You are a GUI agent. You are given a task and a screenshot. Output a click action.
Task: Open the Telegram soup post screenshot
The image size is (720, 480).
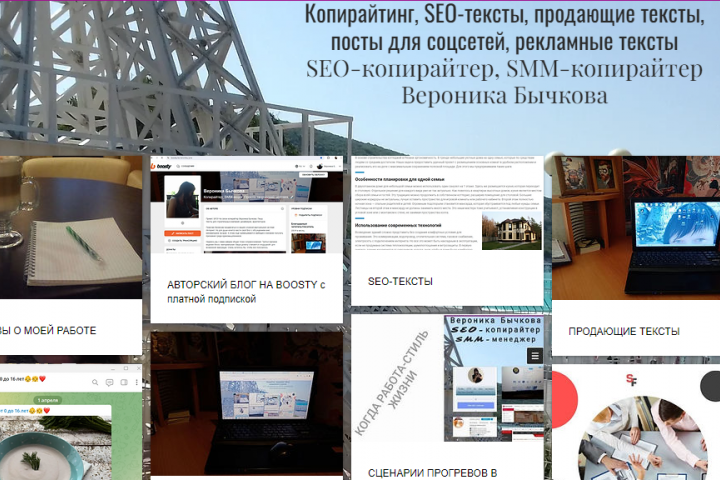(71, 423)
